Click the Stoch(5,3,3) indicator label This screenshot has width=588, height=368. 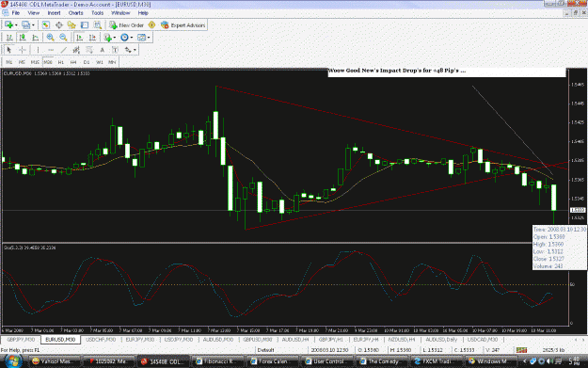click(x=30, y=248)
